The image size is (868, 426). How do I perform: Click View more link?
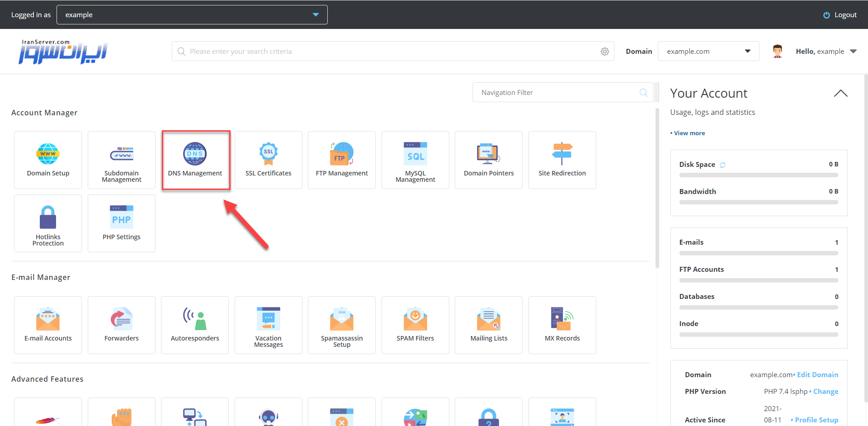pos(689,133)
